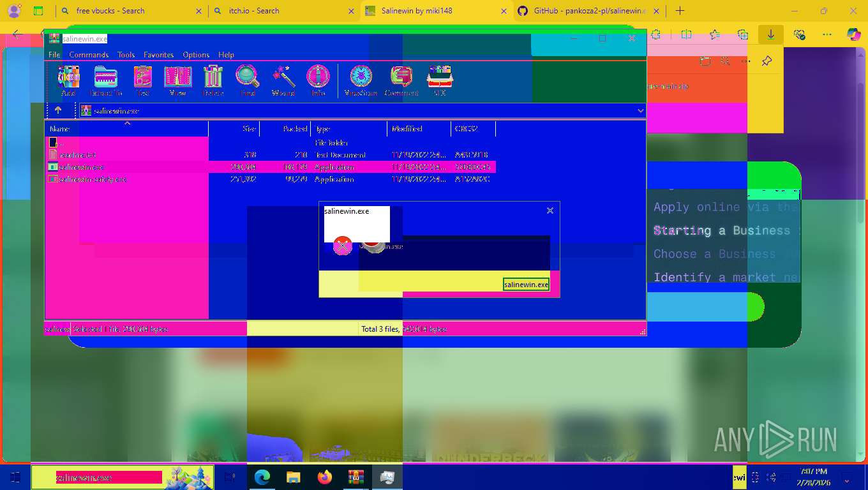Sort by the Modified column header
Image resolution: width=868 pixels, height=490 pixels.
(419, 129)
